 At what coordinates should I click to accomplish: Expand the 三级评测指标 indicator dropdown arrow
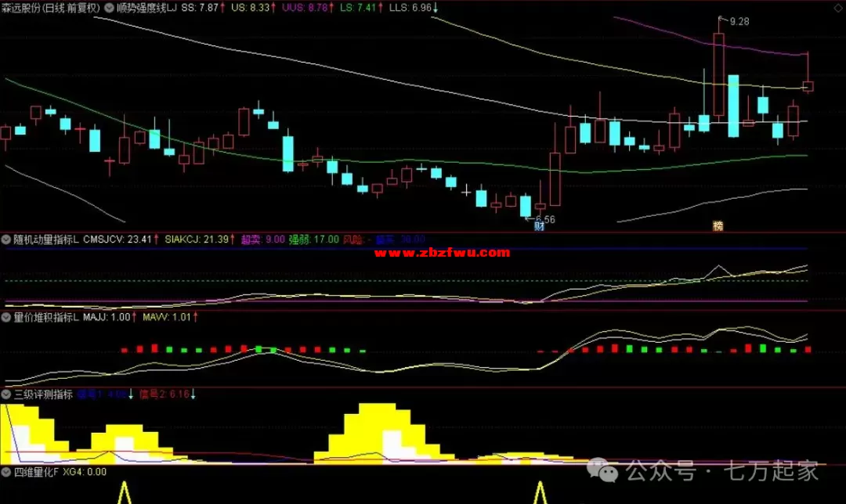tap(6, 394)
